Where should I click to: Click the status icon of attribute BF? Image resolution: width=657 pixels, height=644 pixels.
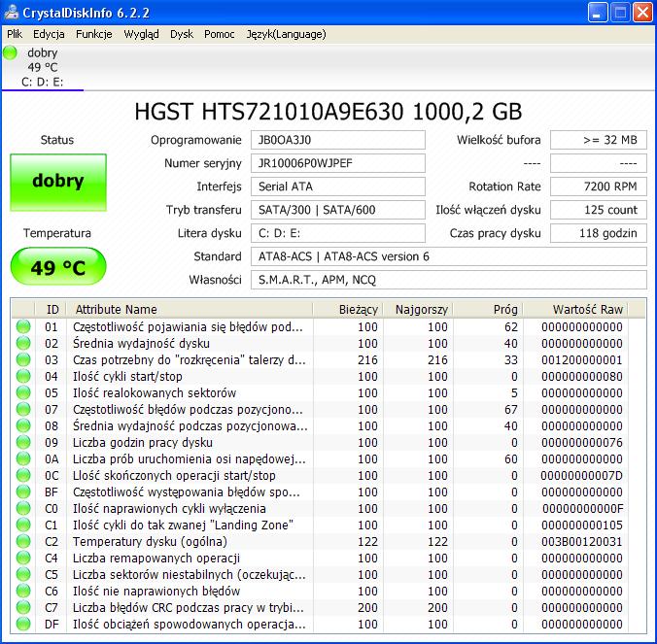pos(23,492)
